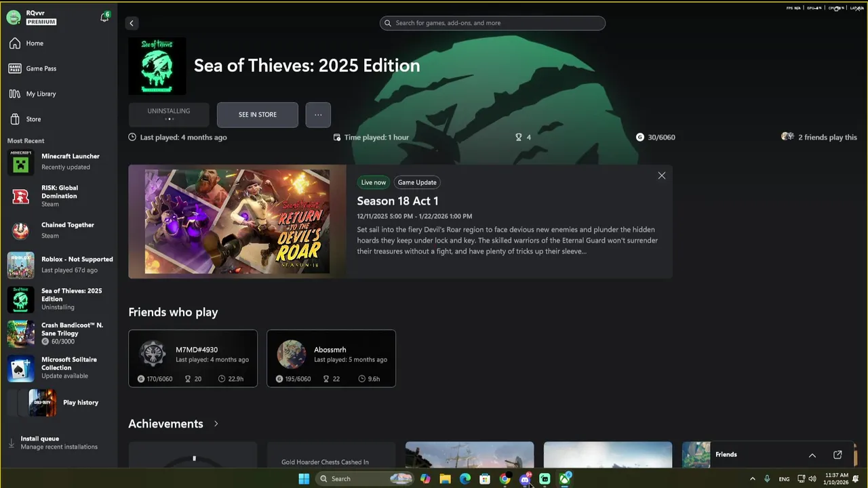The width and height of the screenshot is (868, 488).
Task: Open Roblox - Not Supported entry
Action: 60,264
